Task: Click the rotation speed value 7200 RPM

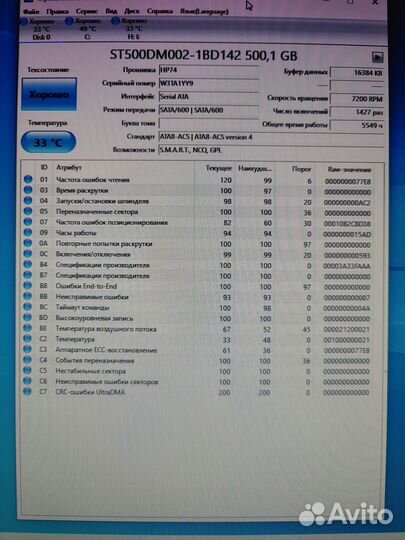Action: pyautogui.click(x=357, y=99)
